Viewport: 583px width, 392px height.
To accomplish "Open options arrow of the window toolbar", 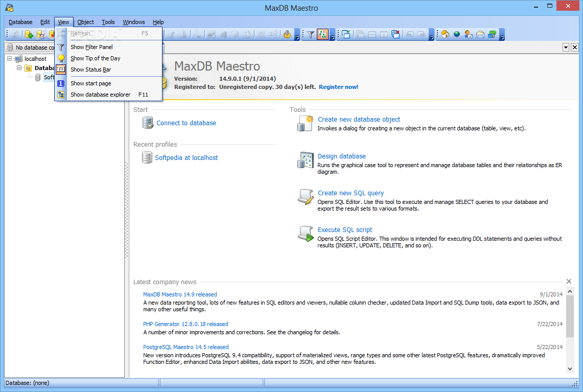I will 431,35.
